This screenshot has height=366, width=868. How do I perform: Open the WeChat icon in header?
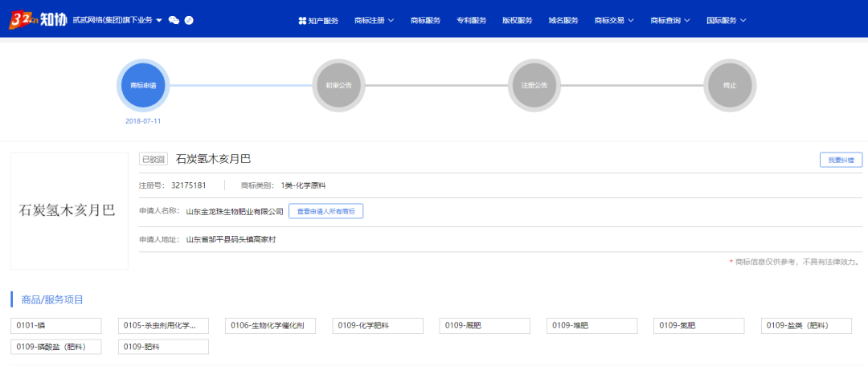click(174, 20)
